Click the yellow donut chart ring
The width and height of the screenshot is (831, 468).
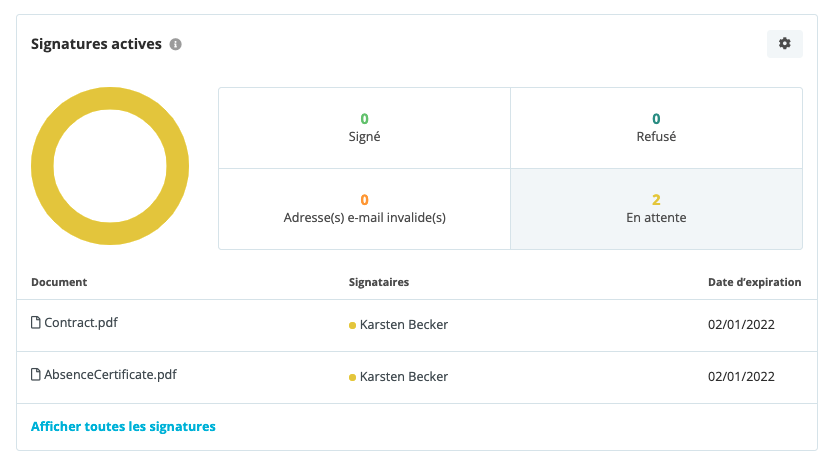(42, 166)
